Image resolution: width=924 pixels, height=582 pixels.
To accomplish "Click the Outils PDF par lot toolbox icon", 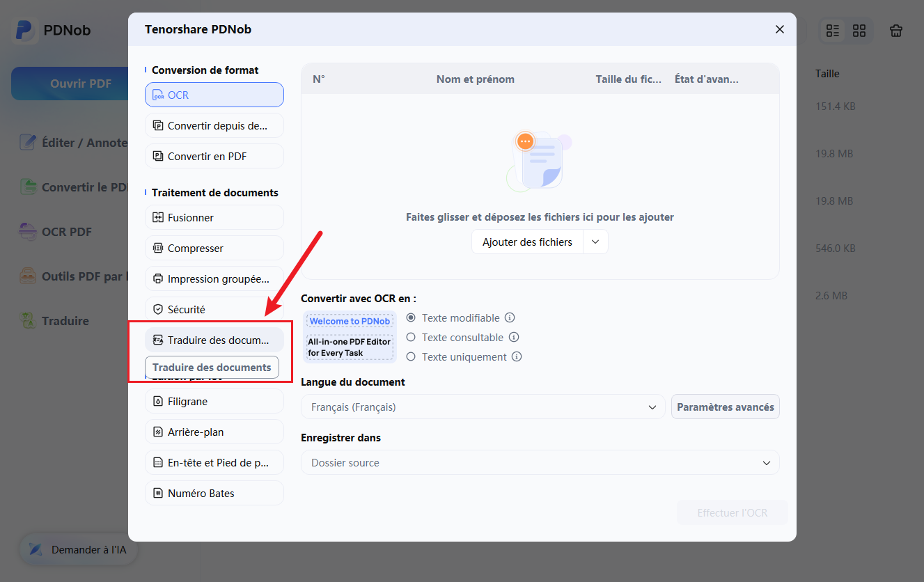I will click(27, 276).
